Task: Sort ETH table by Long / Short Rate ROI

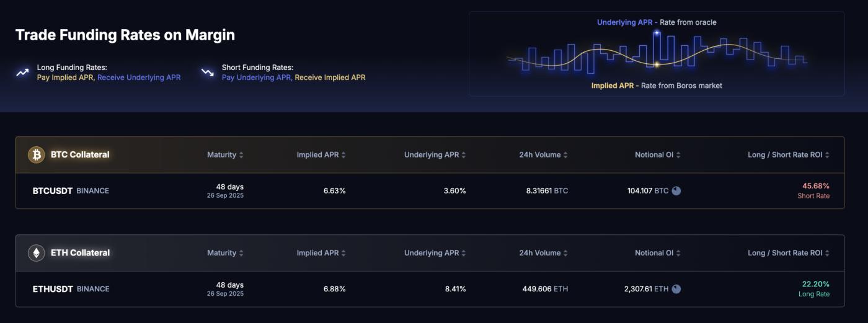Action: coord(788,253)
